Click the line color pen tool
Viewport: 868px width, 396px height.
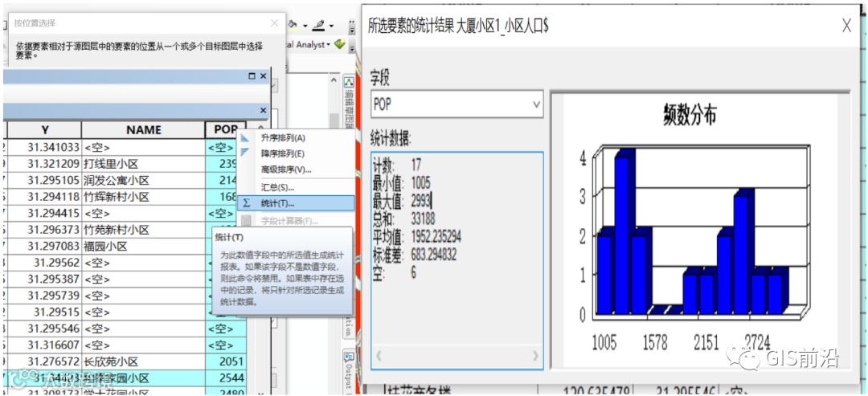319,25
